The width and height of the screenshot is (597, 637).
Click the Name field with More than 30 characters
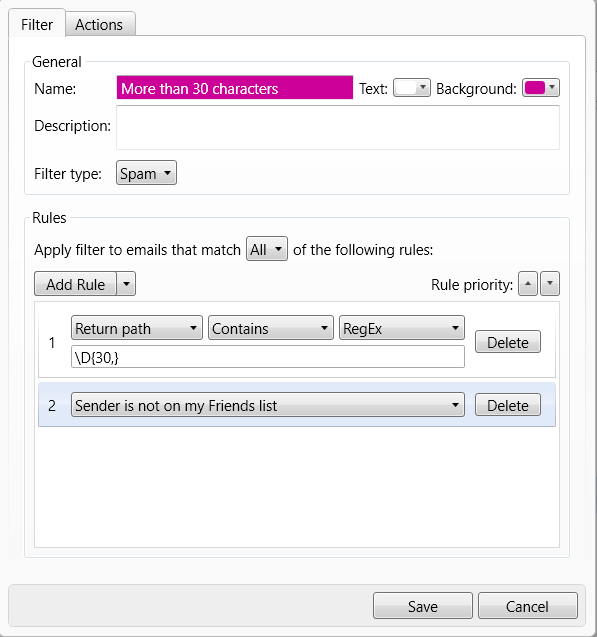click(x=235, y=87)
